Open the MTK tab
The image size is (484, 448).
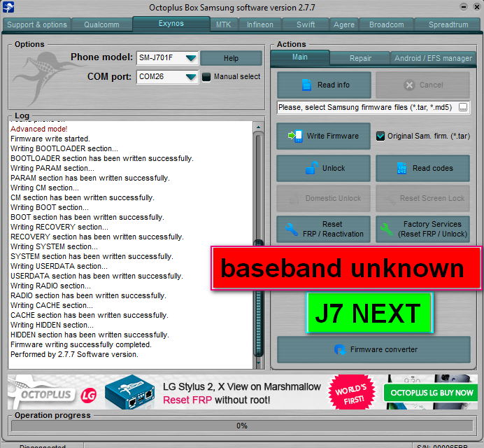[224, 24]
